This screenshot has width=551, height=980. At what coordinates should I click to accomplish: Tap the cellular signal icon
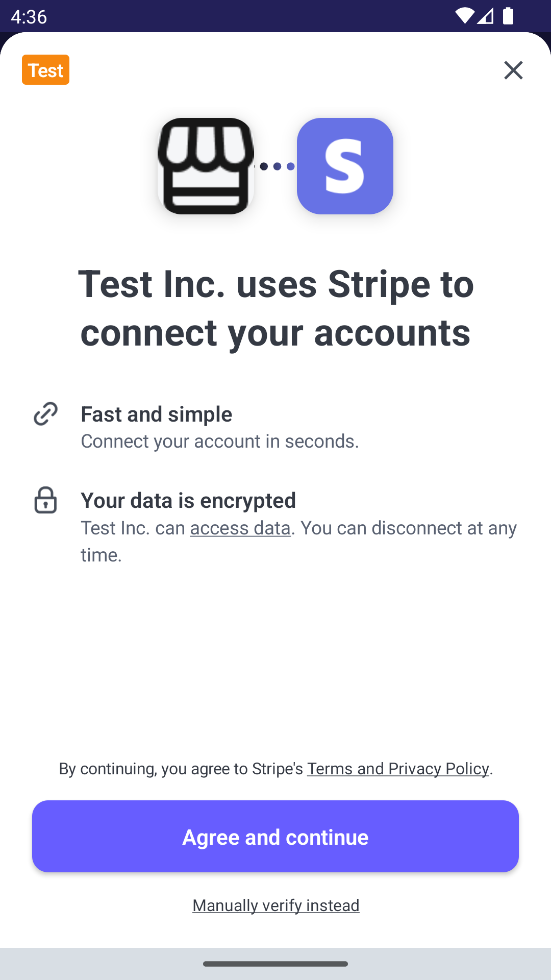click(486, 16)
